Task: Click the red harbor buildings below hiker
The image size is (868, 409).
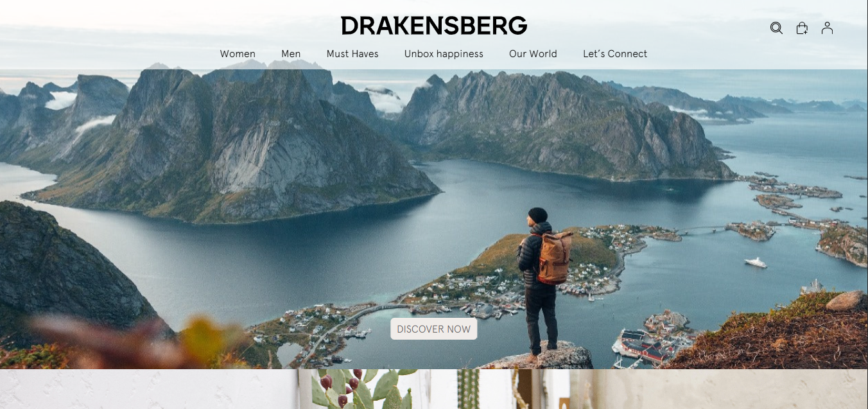Action: pyautogui.click(x=642, y=345)
